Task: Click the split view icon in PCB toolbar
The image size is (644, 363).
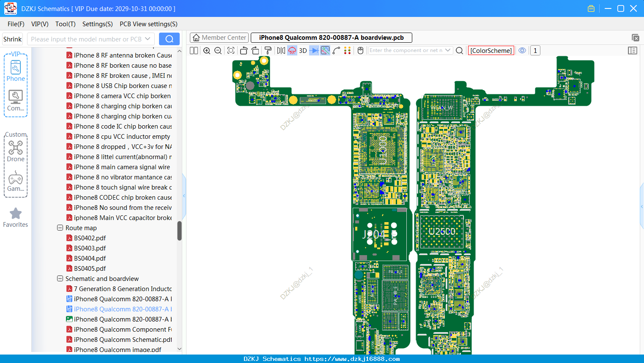Action: click(x=194, y=50)
